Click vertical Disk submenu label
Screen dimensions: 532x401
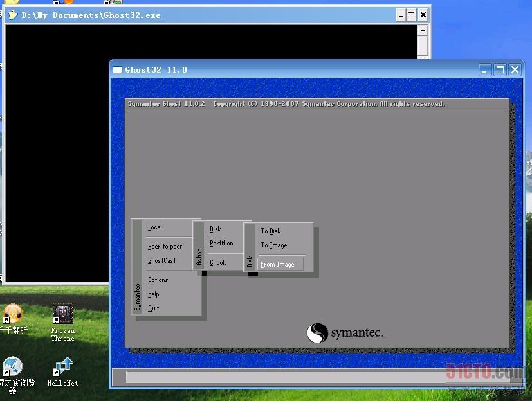point(250,262)
